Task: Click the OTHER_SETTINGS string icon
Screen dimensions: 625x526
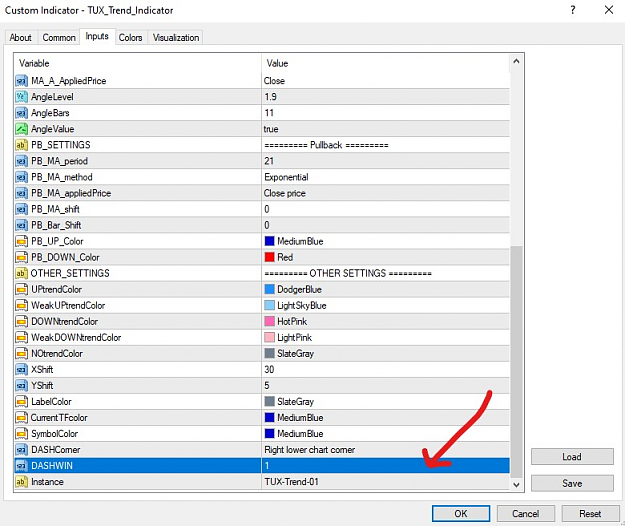Action: 22,273
